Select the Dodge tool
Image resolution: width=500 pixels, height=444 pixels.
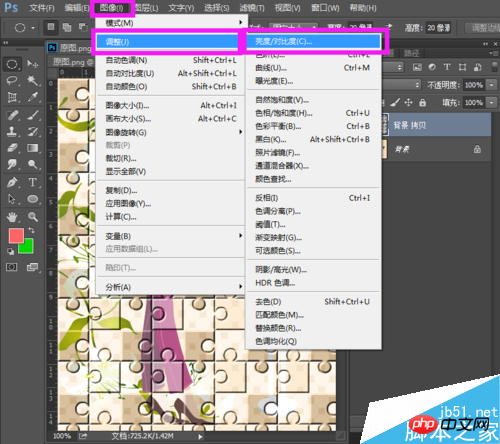pyautogui.click(x=32, y=164)
